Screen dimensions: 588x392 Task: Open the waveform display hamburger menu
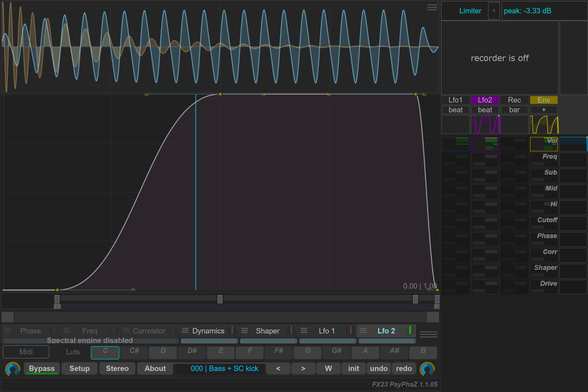coord(432,7)
